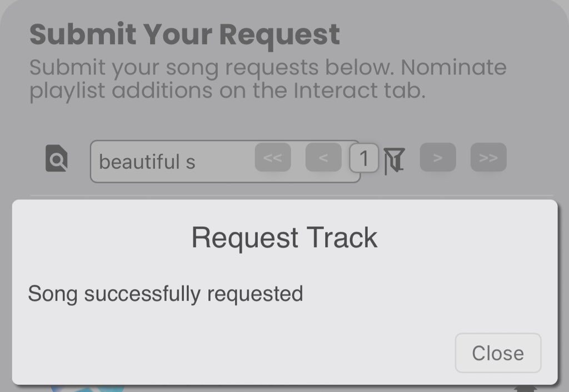Click the 'Song successfully requested' message
Viewport: 569px width, 392px height.
tap(165, 293)
